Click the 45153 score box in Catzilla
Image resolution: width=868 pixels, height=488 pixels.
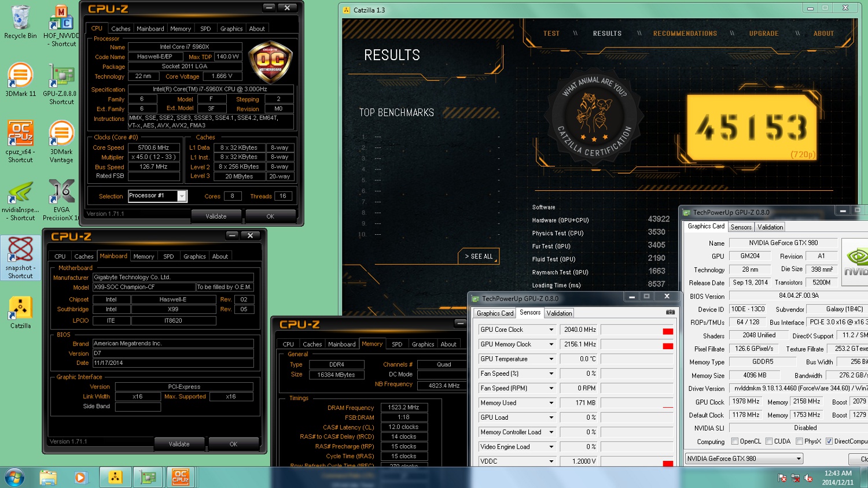(751, 128)
